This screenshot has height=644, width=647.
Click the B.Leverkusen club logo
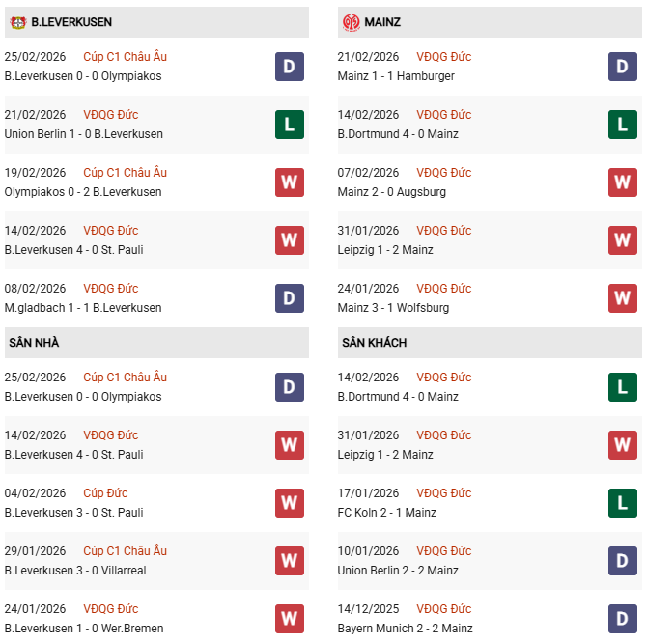(x=17, y=21)
